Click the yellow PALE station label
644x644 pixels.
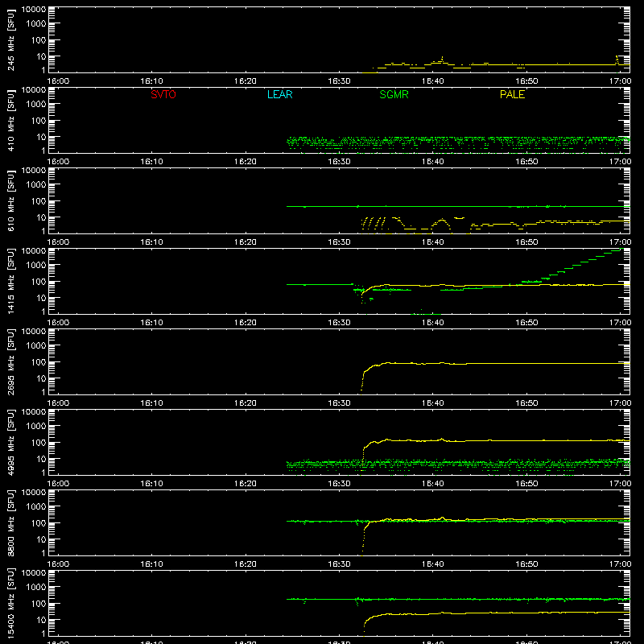[512, 94]
